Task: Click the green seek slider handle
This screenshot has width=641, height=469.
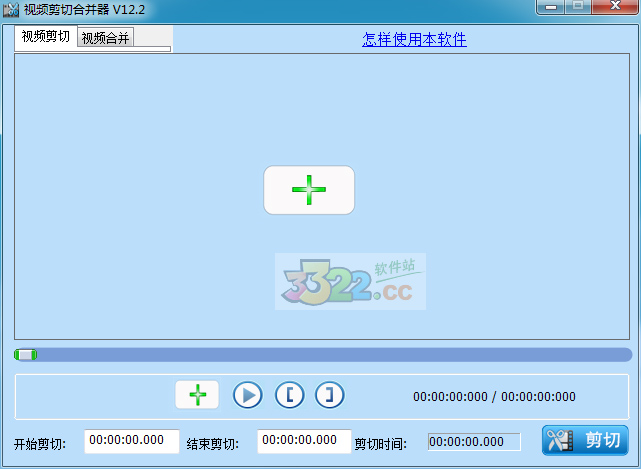Action: [x=25, y=355]
